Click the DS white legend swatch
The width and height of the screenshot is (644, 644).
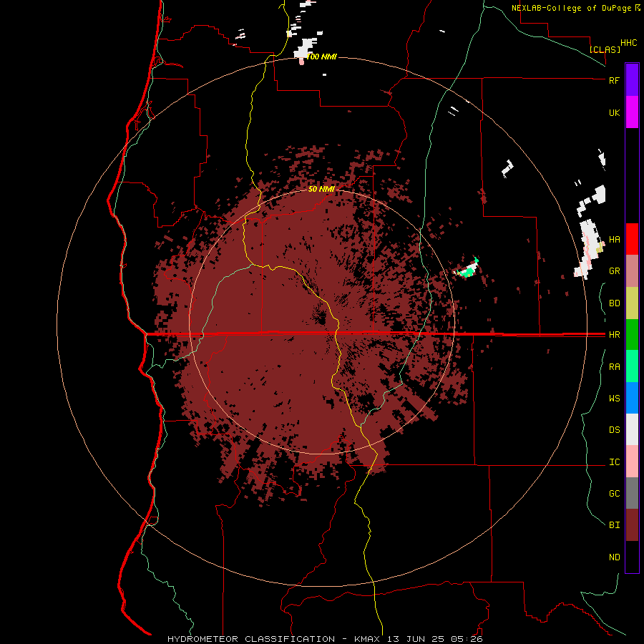[632, 429]
